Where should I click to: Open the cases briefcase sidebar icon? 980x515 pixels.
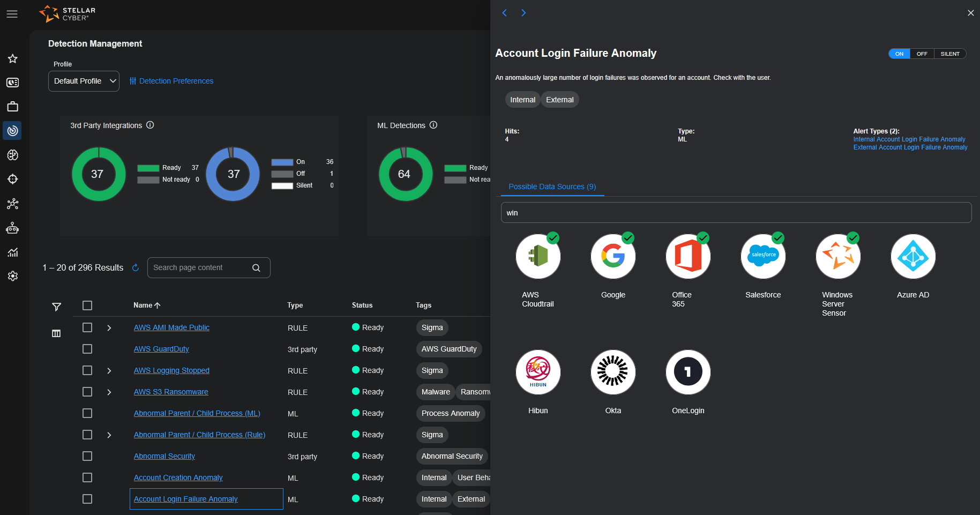point(13,107)
